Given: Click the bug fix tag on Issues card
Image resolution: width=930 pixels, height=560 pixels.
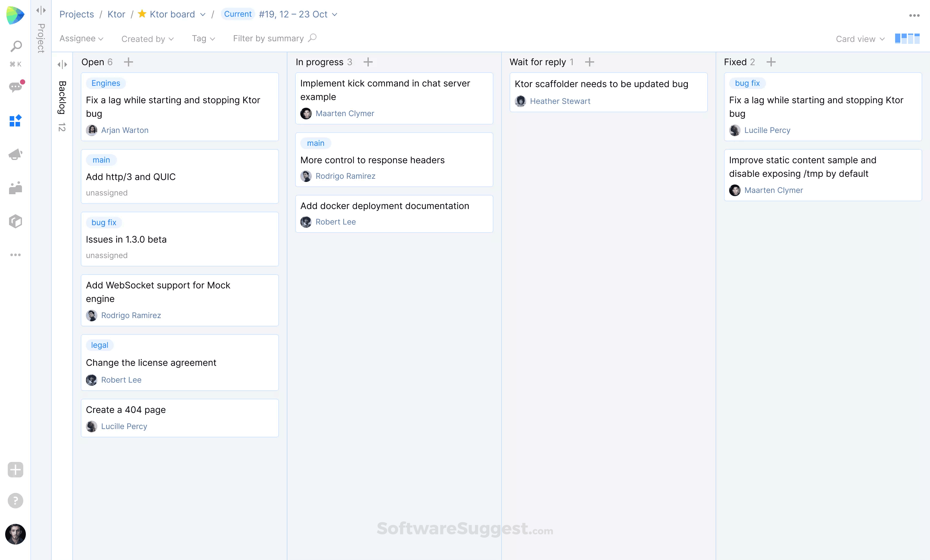Looking at the screenshot, I should tap(103, 223).
